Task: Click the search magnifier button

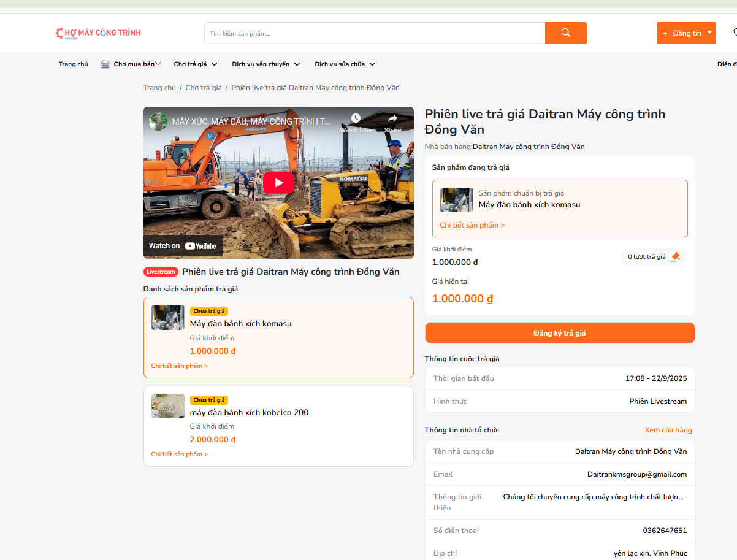Action: click(565, 33)
